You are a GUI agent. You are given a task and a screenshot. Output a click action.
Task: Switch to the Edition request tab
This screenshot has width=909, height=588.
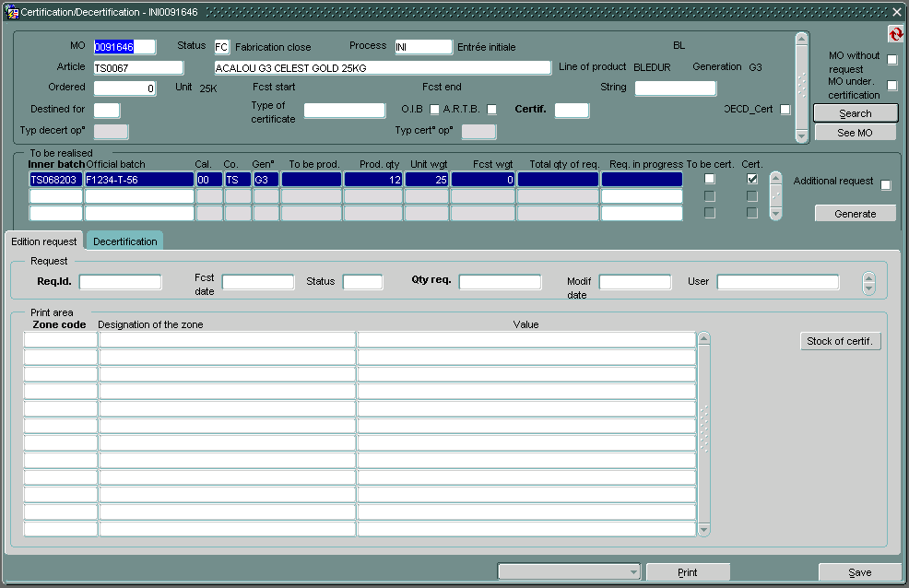(44, 241)
